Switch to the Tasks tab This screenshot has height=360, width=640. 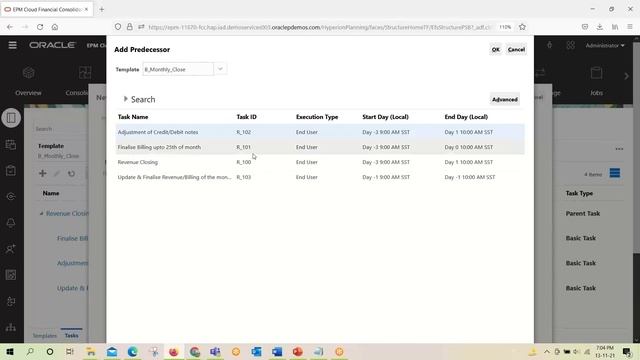point(71,336)
